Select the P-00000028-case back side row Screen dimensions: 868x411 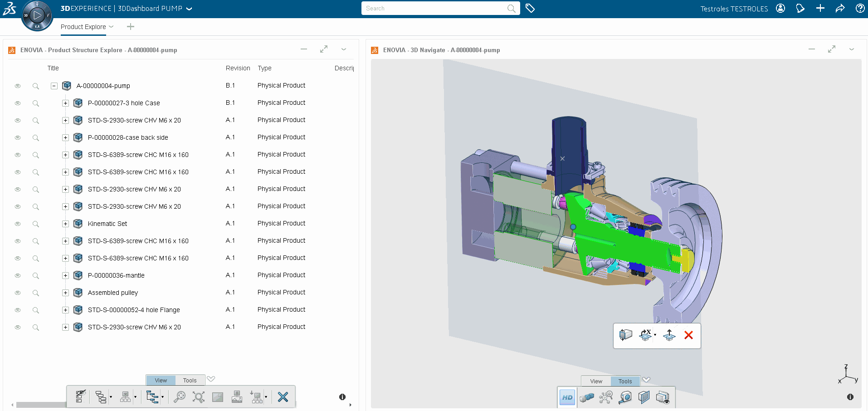[x=128, y=137]
